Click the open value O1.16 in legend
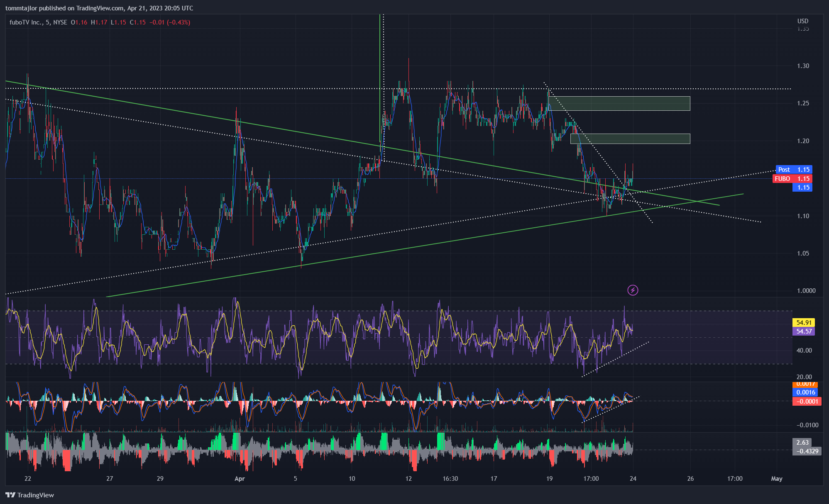 click(79, 22)
